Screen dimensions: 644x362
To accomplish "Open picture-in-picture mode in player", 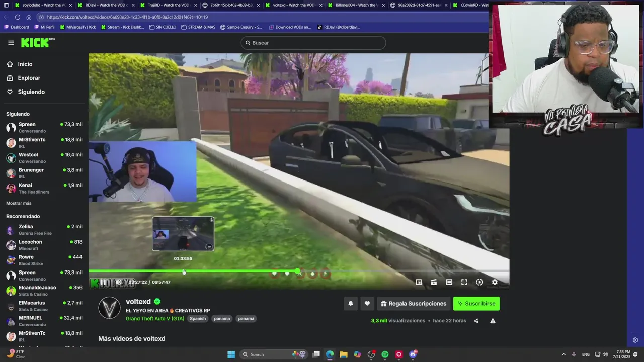I will click(x=419, y=282).
